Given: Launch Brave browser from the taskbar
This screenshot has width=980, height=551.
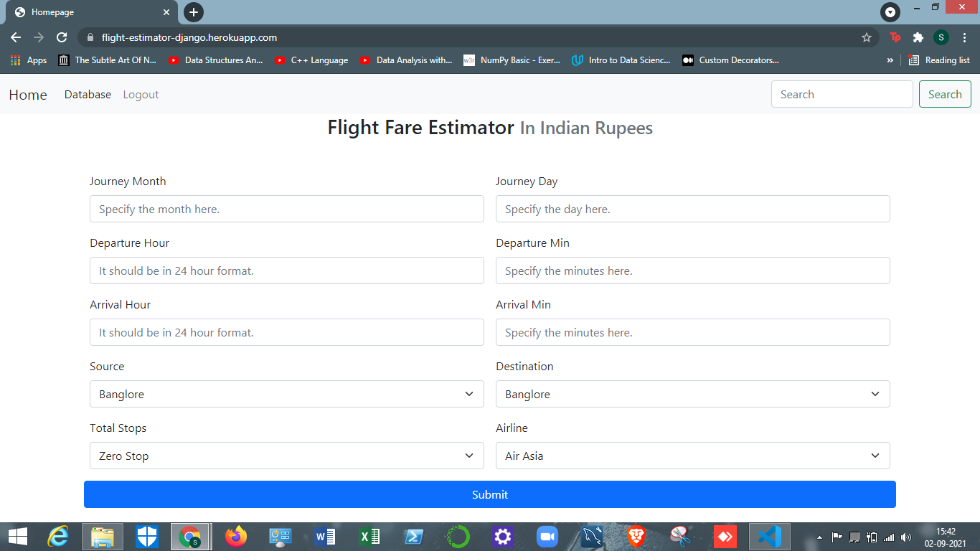Looking at the screenshot, I should coord(636,536).
